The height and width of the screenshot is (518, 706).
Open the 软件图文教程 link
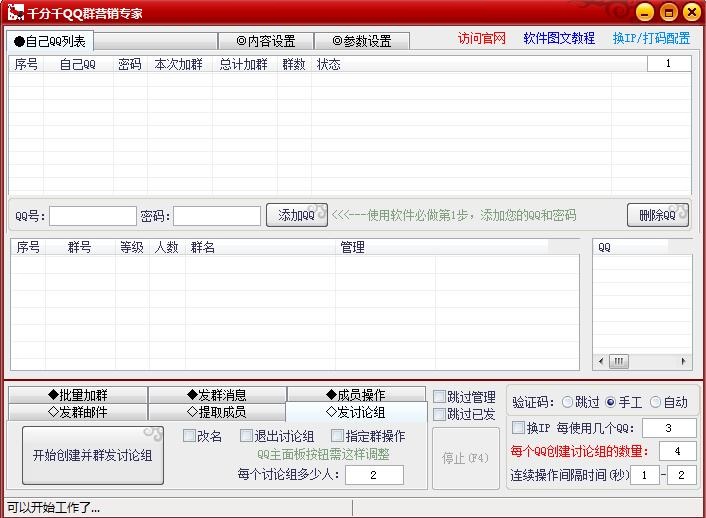click(x=559, y=38)
